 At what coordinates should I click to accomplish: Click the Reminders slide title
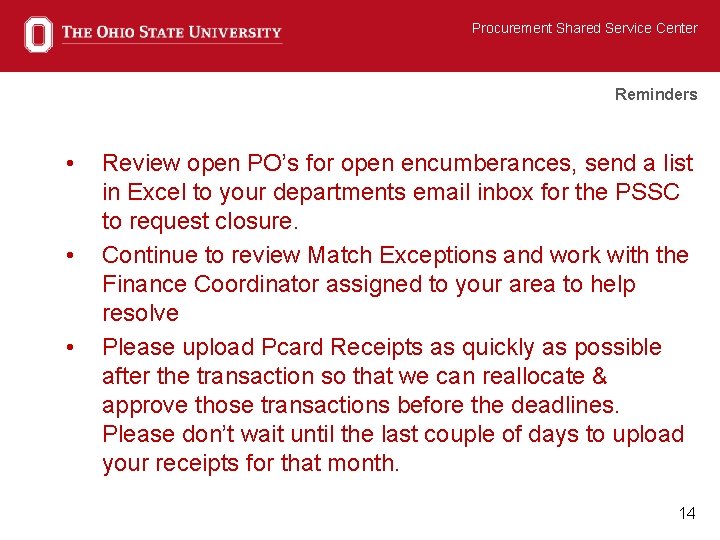coord(655,94)
